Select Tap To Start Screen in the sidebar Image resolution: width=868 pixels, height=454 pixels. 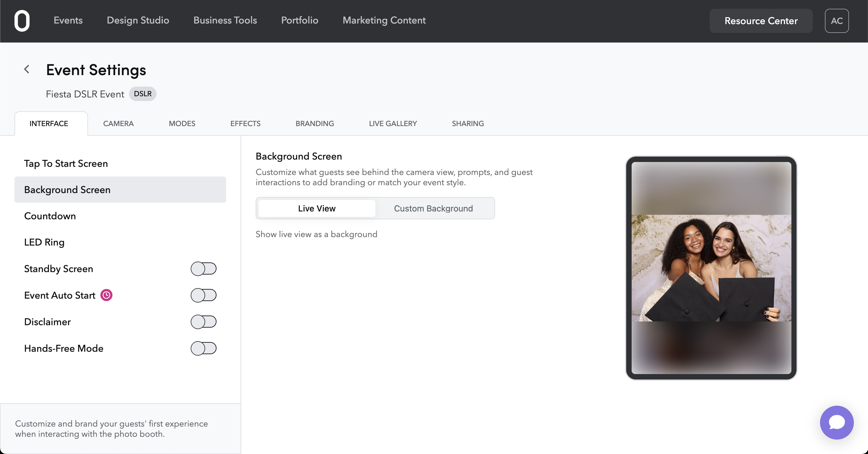(x=120, y=164)
